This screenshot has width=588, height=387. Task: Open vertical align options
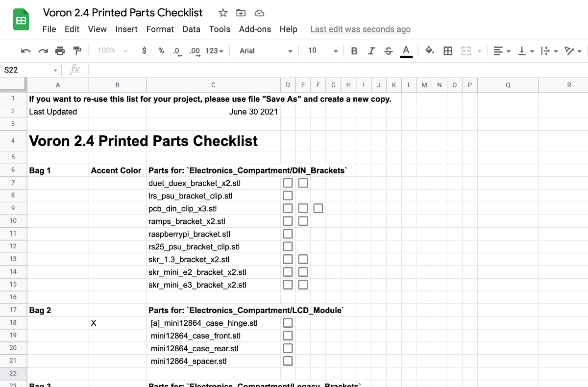(527, 51)
